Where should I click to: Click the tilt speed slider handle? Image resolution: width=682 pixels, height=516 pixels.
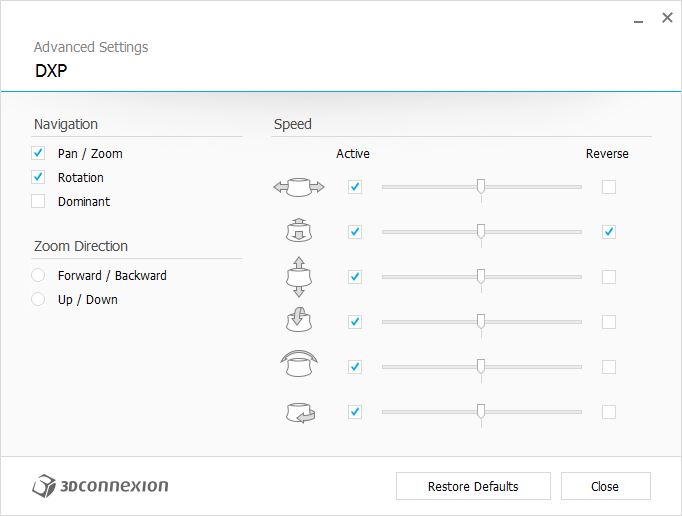[481, 321]
